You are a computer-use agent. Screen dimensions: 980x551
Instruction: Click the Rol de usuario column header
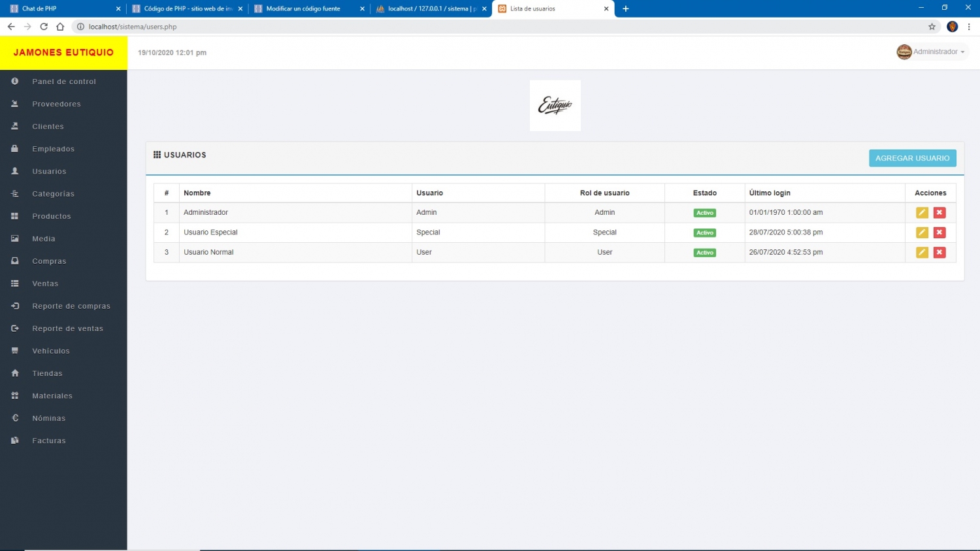point(604,193)
